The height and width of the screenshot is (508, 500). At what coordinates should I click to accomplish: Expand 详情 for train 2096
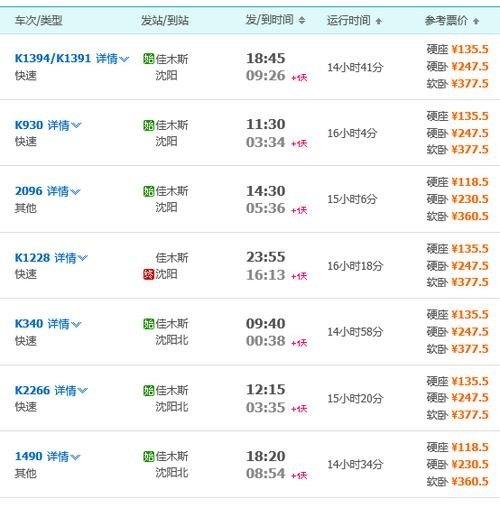click(x=63, y=191)
